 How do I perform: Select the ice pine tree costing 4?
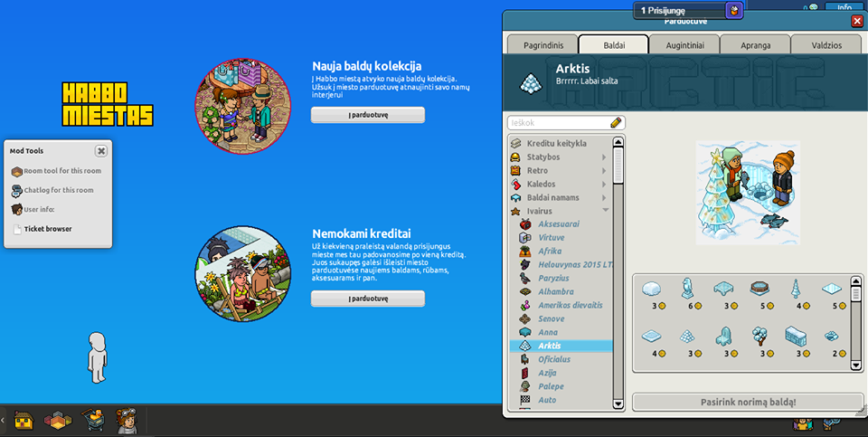coord(795,288)
